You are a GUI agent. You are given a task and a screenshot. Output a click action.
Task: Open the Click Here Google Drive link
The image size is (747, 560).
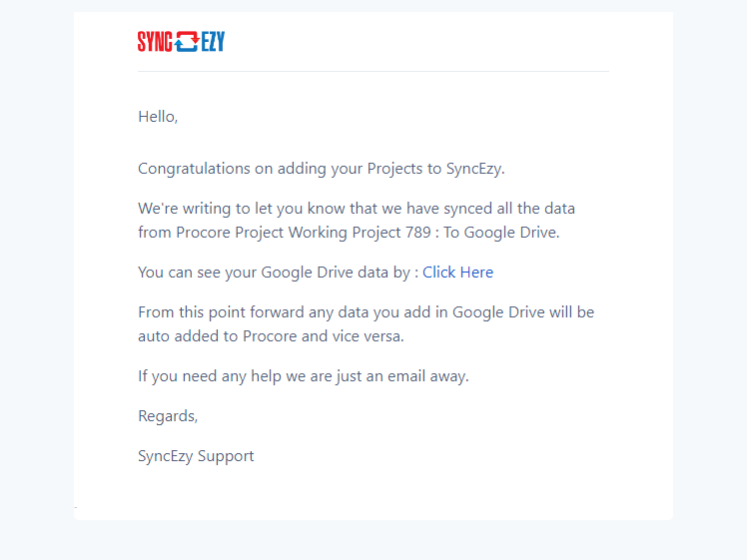click(x=457, y=272)
